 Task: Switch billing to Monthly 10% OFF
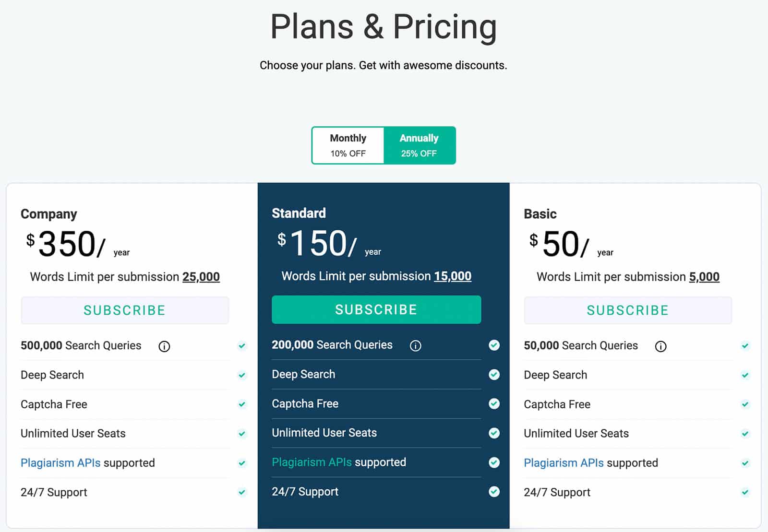pyautogui.click(x=348, y=145)
